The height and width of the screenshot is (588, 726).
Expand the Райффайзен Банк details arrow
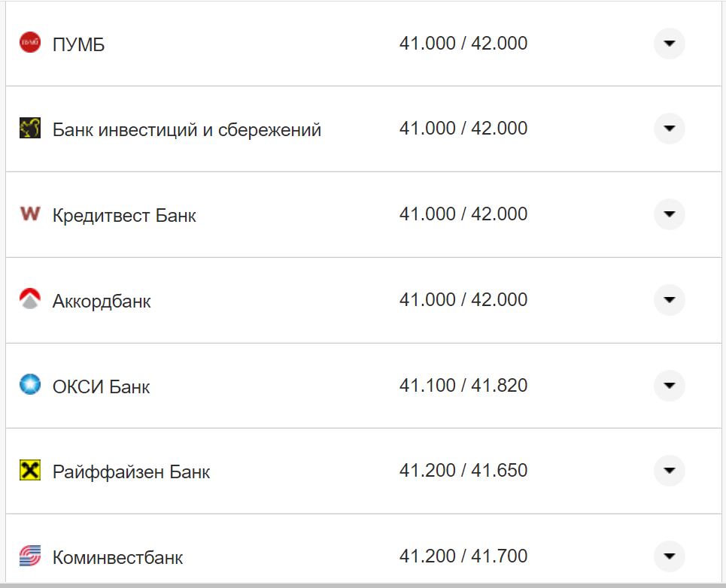668,471
